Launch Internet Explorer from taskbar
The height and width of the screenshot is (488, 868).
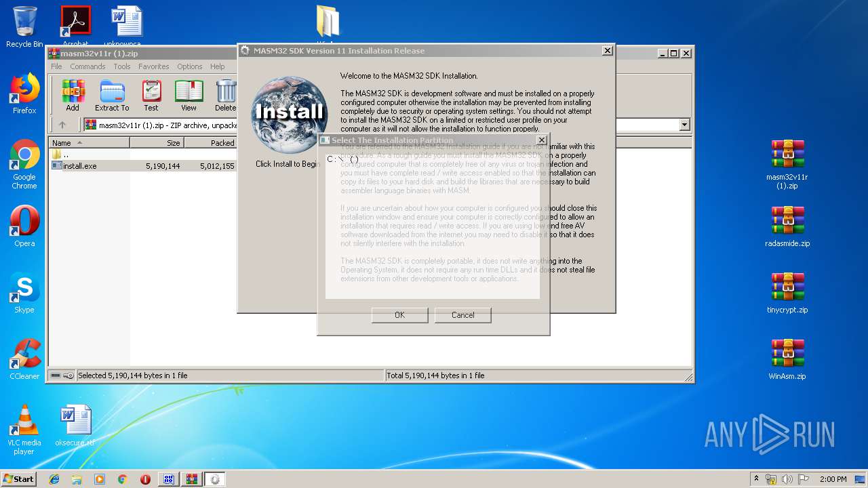[x=54, y=479]
